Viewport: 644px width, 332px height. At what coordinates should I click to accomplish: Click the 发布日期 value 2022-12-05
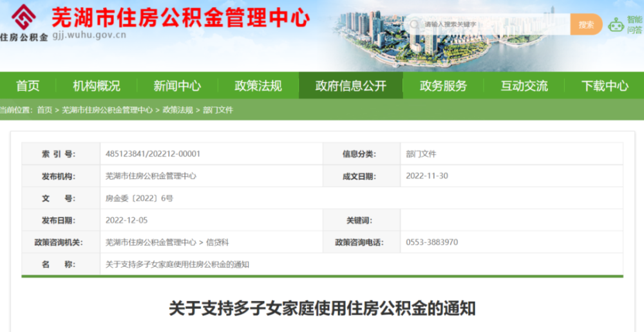tap(126, 221)
